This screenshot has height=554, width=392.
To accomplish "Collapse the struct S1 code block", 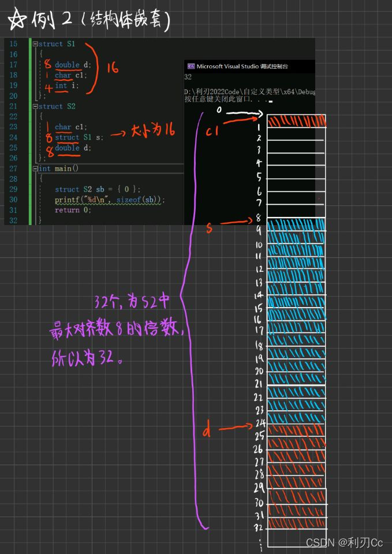I will pyautogui.click(x=35, y=44).
